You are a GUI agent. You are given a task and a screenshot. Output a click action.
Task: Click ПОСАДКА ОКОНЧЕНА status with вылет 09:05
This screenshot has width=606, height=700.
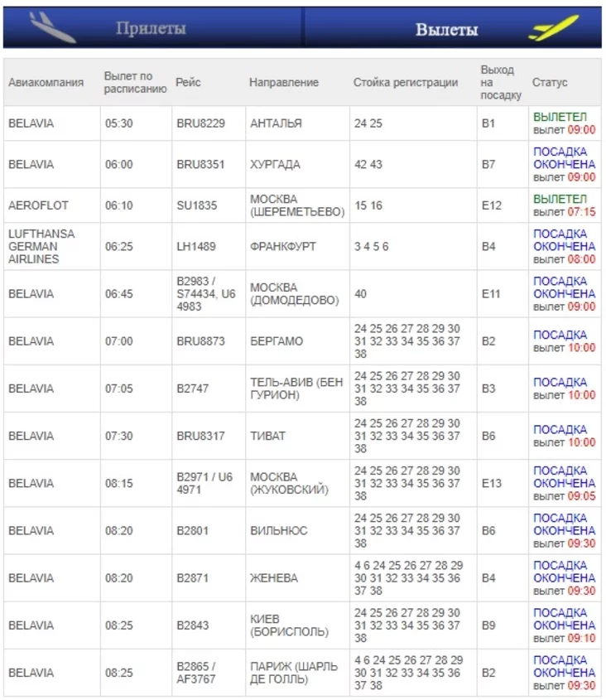click(x=564, y=483)
